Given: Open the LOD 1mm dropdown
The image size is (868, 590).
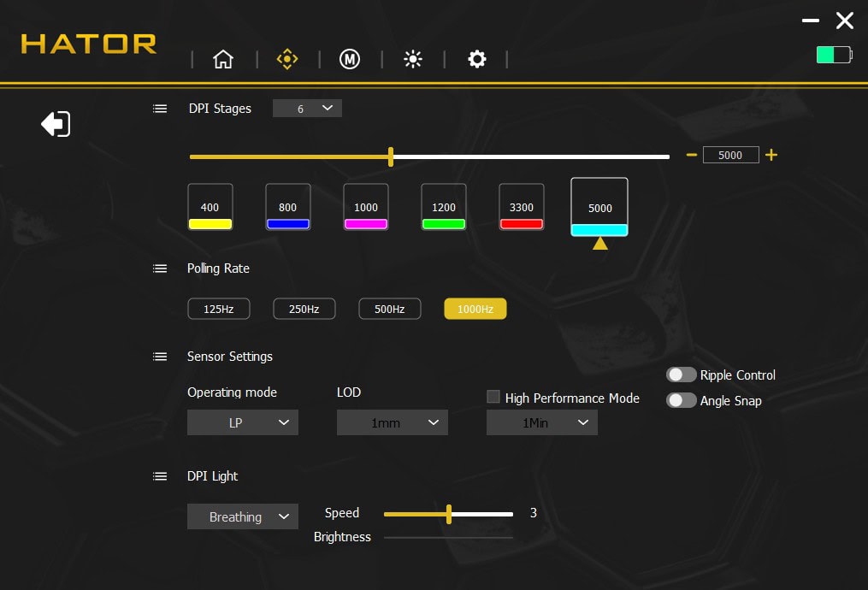Looking at the screenshot, I should 392,422.
